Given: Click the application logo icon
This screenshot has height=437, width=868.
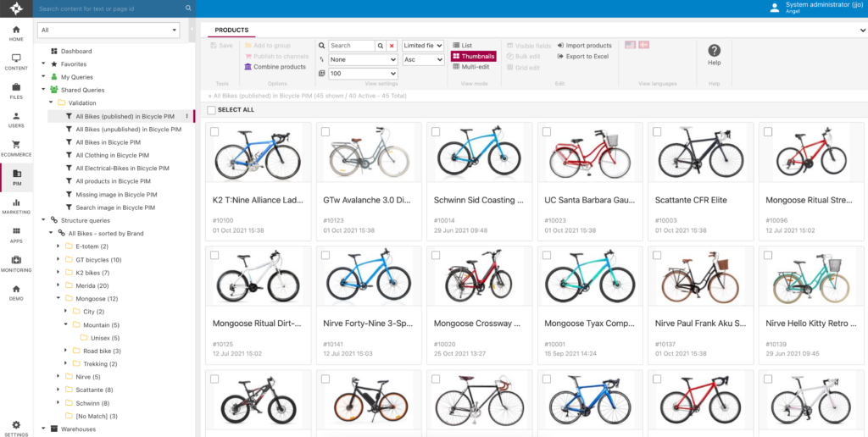Looking at the screenshot, I should [16, 8].
